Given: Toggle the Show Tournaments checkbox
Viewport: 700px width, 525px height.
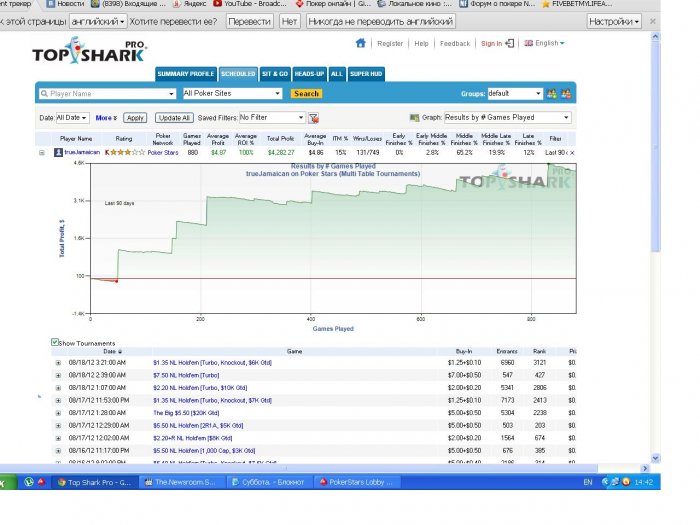Looking at the screenshot, I should [54, 342].
